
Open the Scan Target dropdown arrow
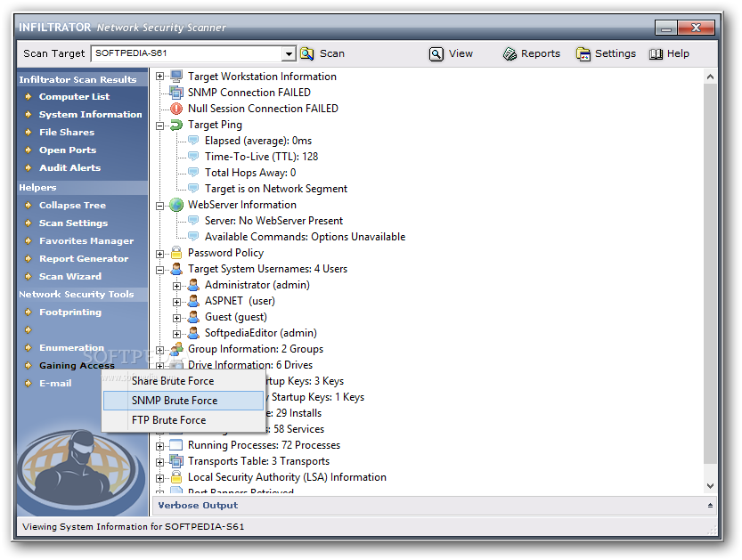pos(289,54)
